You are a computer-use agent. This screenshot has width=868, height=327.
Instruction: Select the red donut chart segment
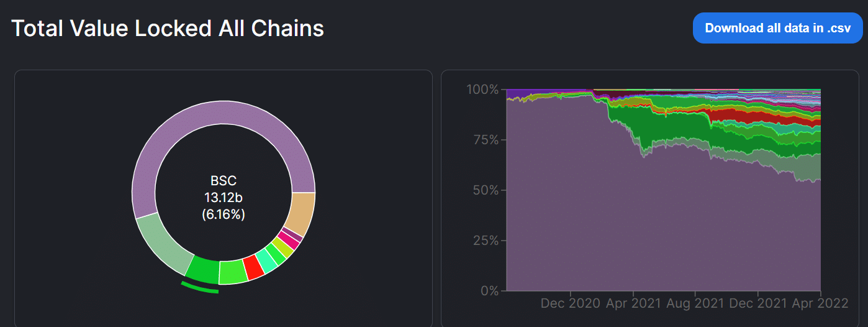253,267
